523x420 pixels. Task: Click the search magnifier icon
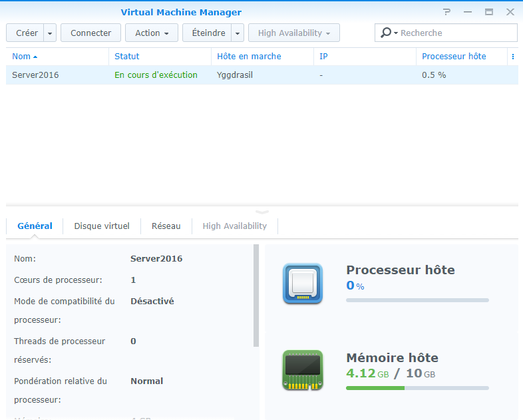pos(387,33)
